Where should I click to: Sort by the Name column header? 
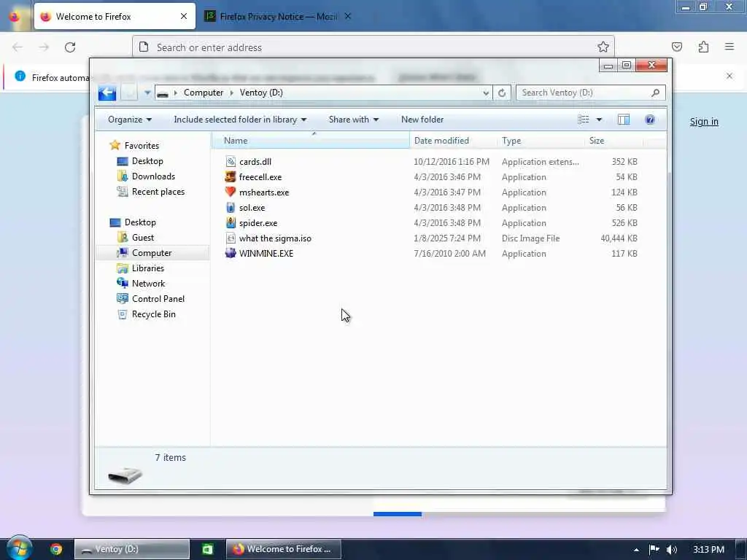click(311, 141)
